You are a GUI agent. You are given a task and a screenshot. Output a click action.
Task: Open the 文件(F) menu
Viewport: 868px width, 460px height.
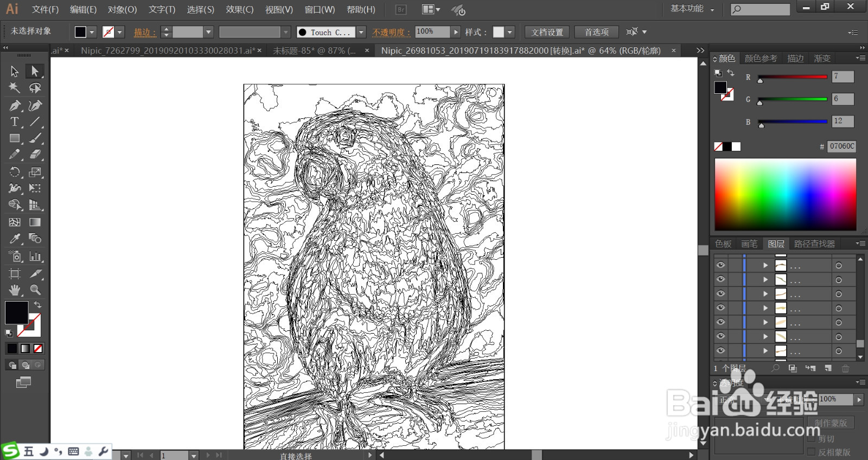(x=45, y=9)
